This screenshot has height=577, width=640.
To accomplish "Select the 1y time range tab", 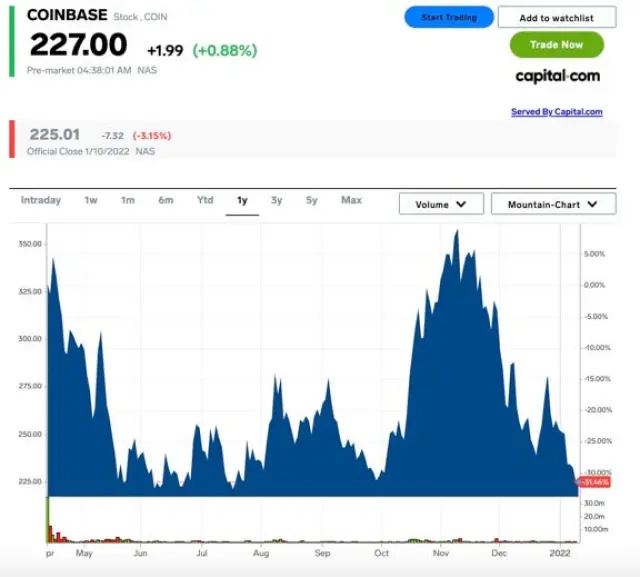I will click(x=242, y=201).
